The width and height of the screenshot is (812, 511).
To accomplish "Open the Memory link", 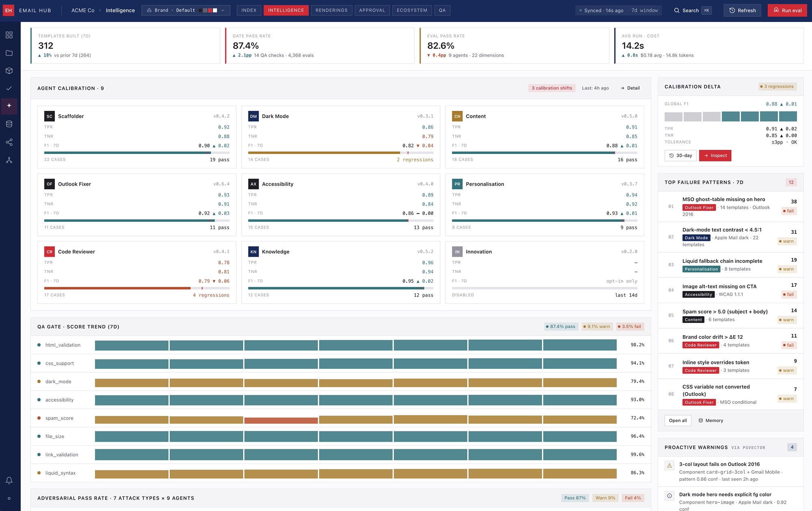I will click(x=710, y=420).
